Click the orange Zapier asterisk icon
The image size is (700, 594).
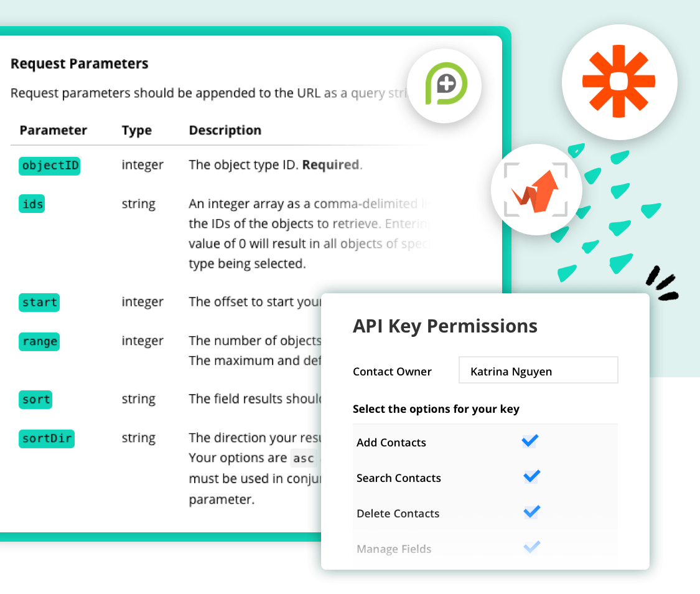[x=619, y=82]
